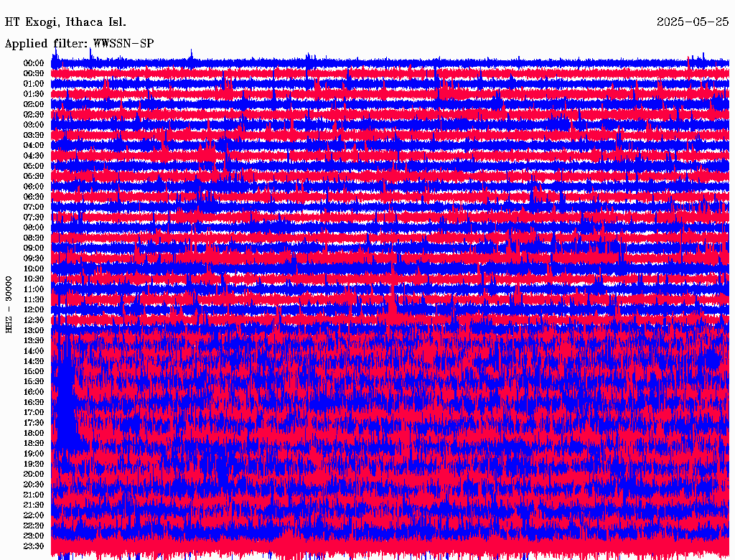The height and width of the screenshot is (560, 735).
Task: Select the 13:00 time row label
Action: pos(34,331)
